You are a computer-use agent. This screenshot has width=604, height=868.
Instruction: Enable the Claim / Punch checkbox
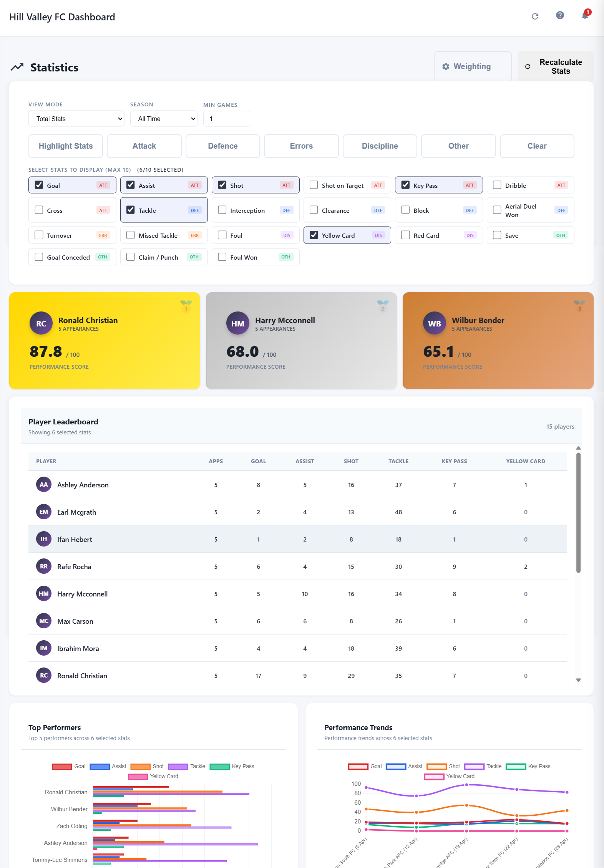point(131,257)
